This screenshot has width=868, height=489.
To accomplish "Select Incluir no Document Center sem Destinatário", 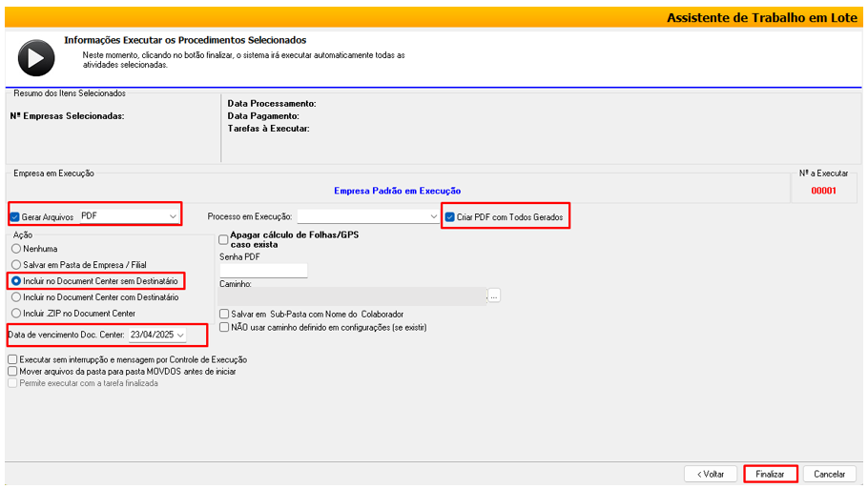I will [15, 281].
